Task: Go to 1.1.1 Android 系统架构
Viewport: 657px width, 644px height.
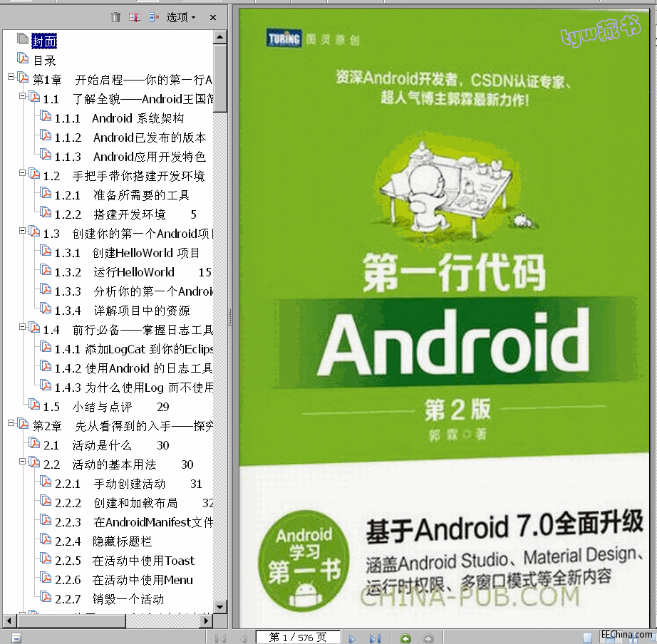Action: pyautogui.click(x=120, y=118)
